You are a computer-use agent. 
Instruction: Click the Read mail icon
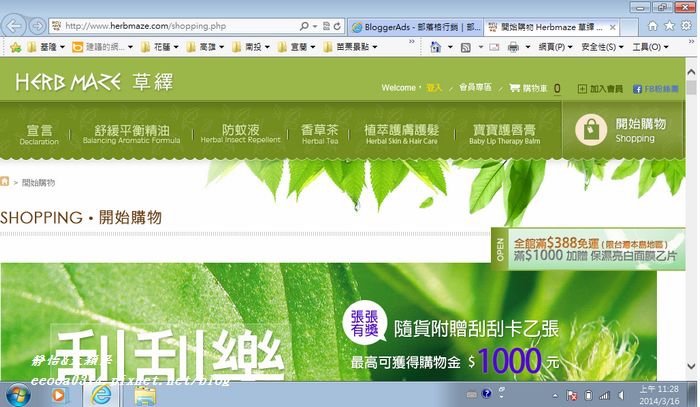[494, 47]
